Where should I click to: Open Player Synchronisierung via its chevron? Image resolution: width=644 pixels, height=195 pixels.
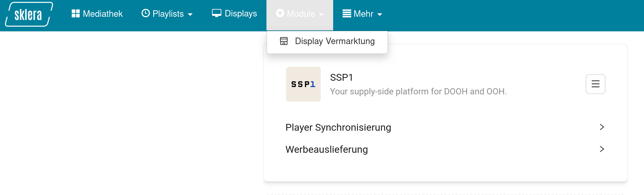602,127
